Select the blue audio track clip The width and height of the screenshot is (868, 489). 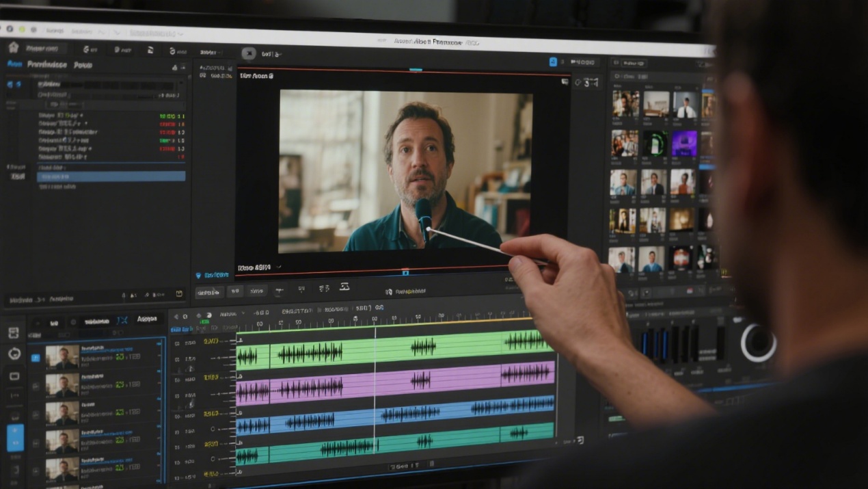coord(395,415)
